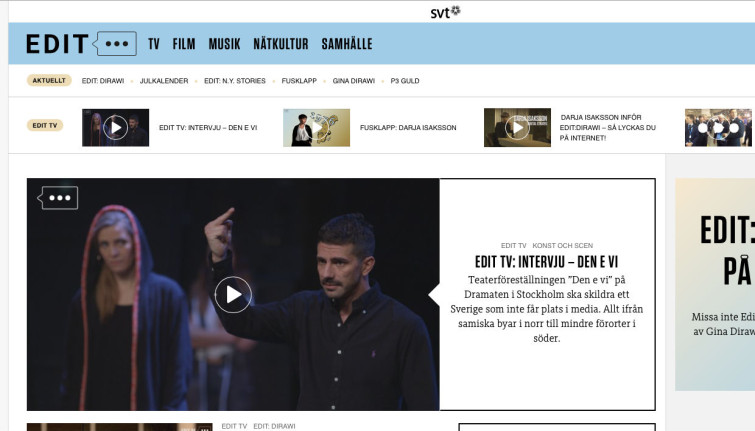Open the TV menu section
The width and height of the screenshot is (755, 431).
(x=154, y=44)
